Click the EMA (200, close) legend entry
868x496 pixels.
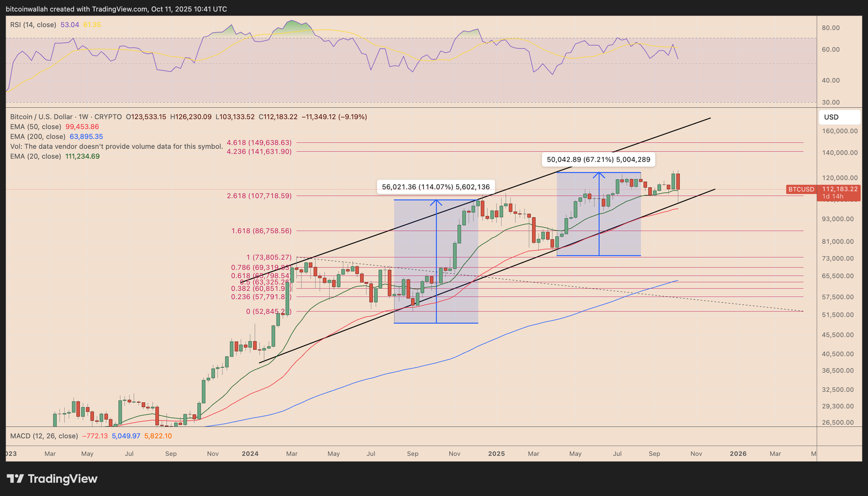38,137
